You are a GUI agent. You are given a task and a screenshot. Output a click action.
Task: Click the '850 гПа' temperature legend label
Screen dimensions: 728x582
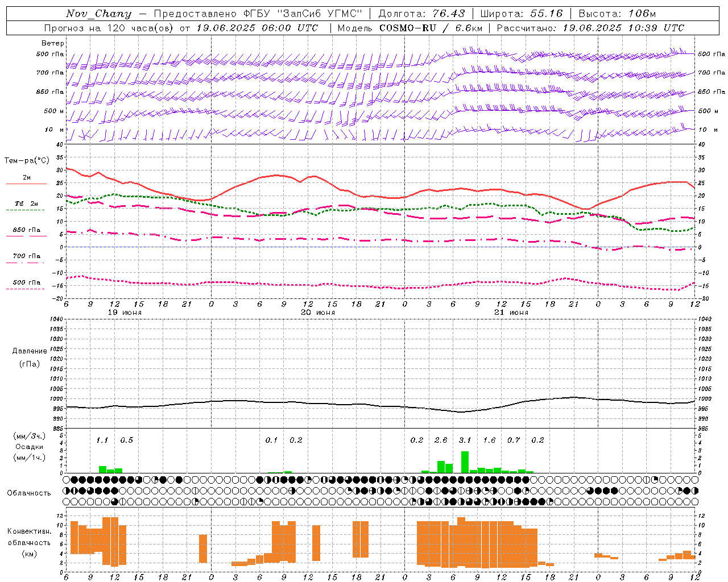pyautogui.click(x=26, y=230)
